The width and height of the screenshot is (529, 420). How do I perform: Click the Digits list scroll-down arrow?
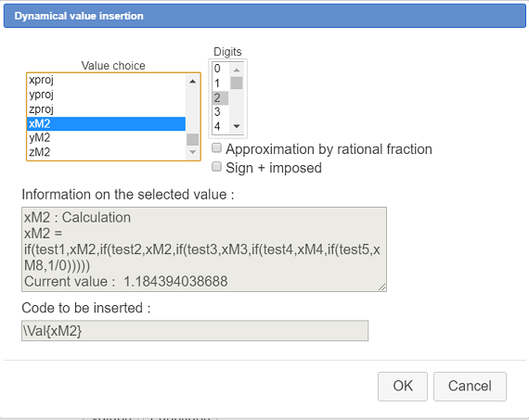coord(237,126)
